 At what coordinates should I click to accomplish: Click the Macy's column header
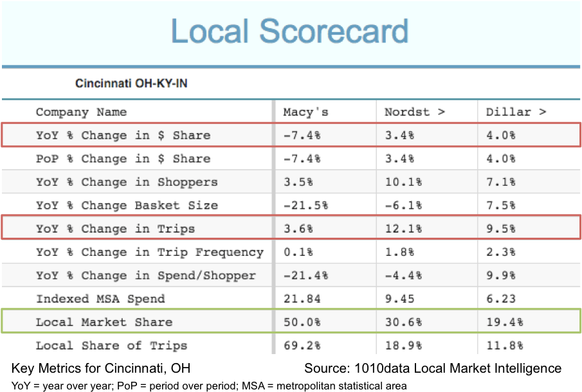coord(305,112)
